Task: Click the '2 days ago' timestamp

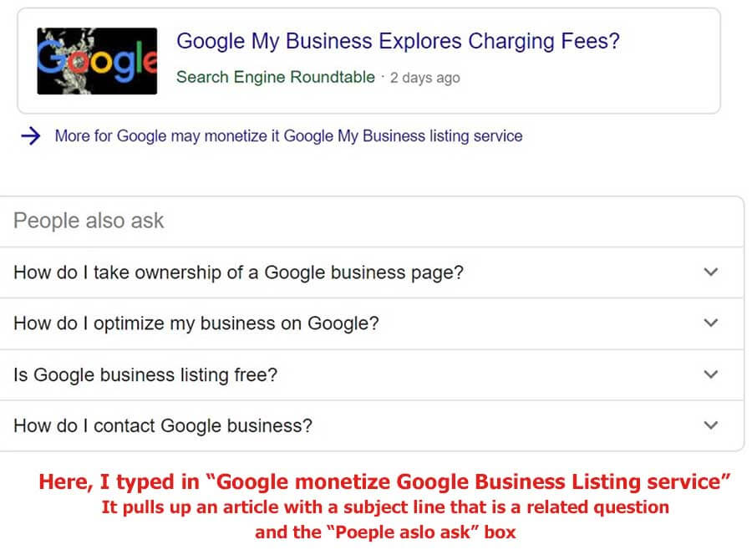Action: (425, 77)
